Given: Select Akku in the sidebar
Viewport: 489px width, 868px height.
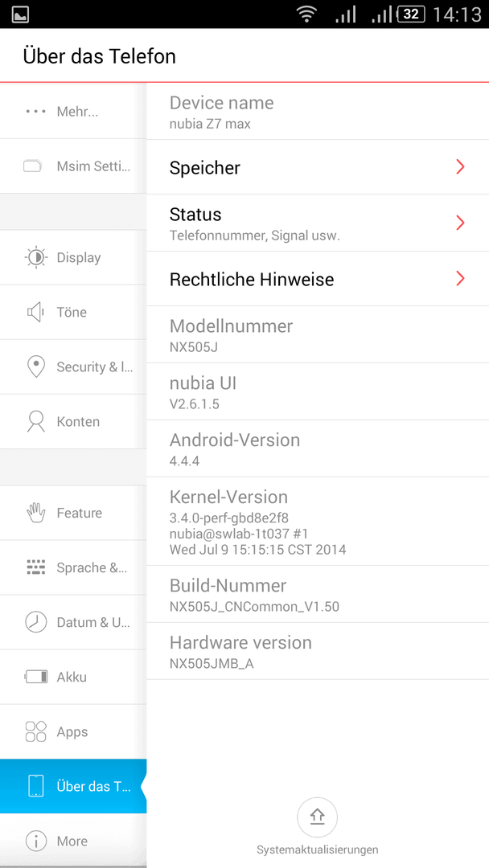Looking at the screenshot, I should 73,677.
